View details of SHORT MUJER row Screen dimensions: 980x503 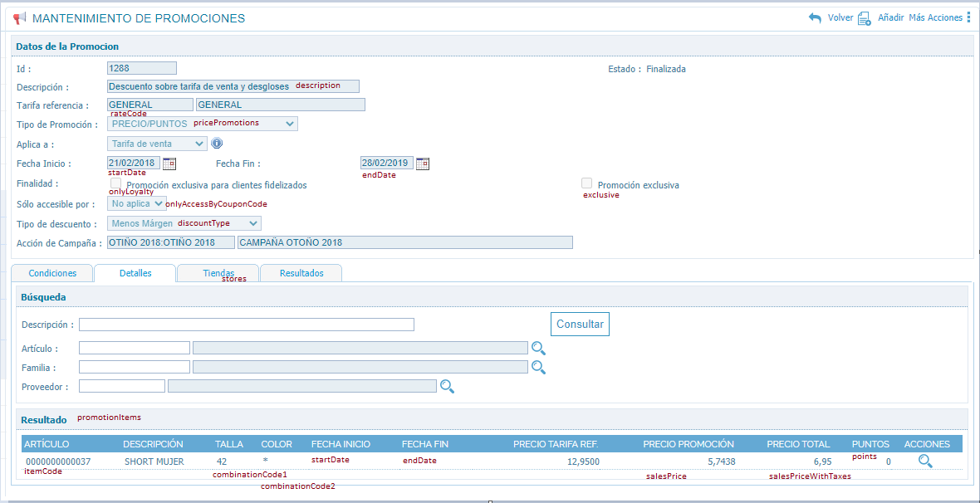pyautogui.click(x=925, y=461)
